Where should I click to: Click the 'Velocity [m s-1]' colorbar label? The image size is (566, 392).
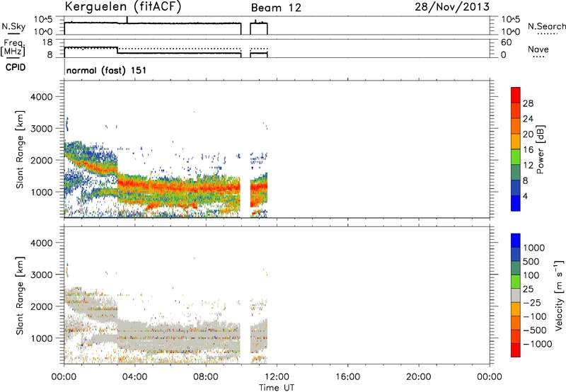(559, 295)
